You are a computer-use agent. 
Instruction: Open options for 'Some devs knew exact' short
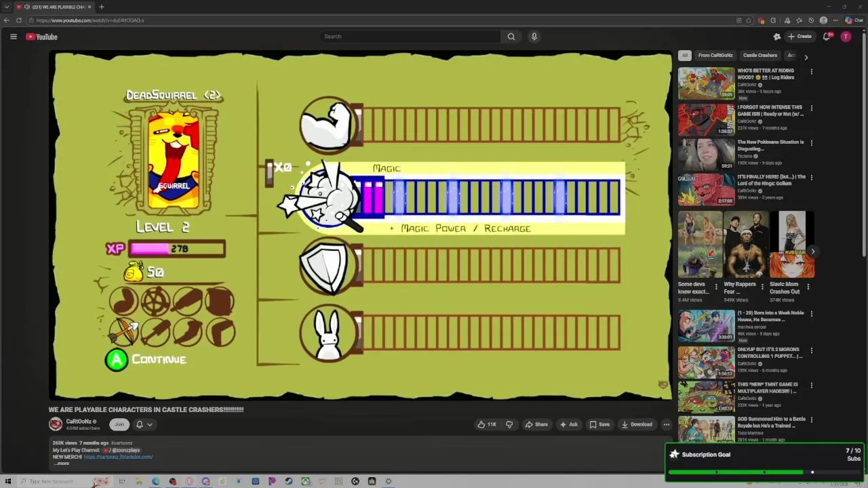pos(716,287)
